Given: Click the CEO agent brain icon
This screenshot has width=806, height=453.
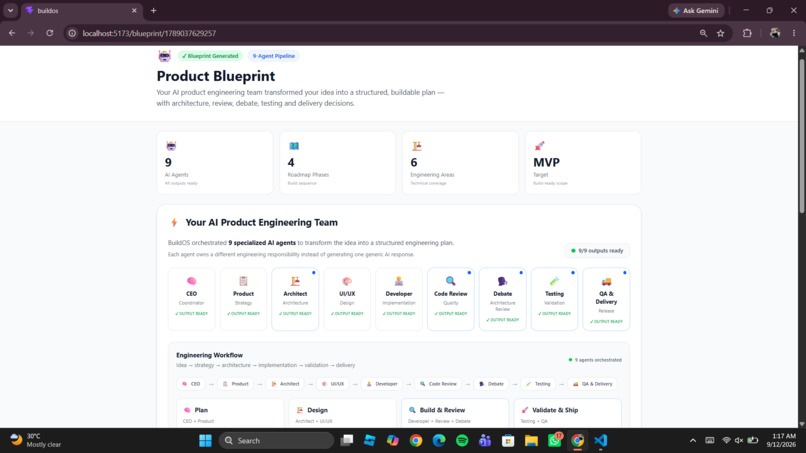Looking at the screenshot, I should click(x=191, y=281).
